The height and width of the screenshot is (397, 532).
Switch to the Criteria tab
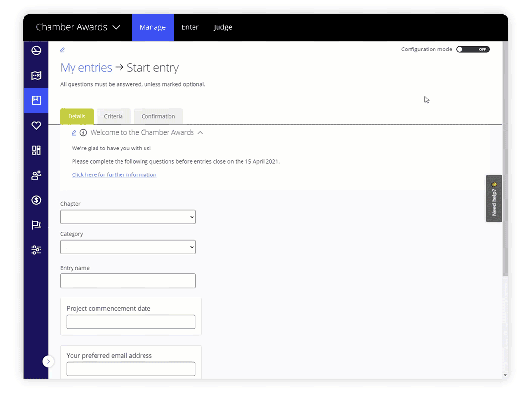click(113, 116)
